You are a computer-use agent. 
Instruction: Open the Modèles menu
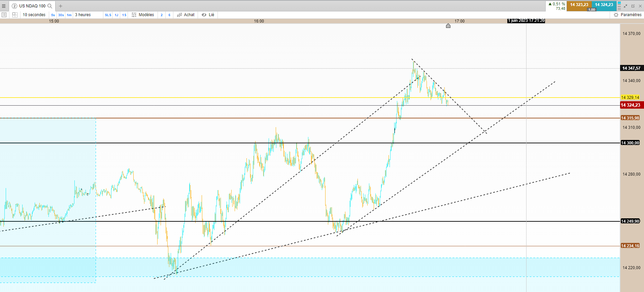click(146, 15)
